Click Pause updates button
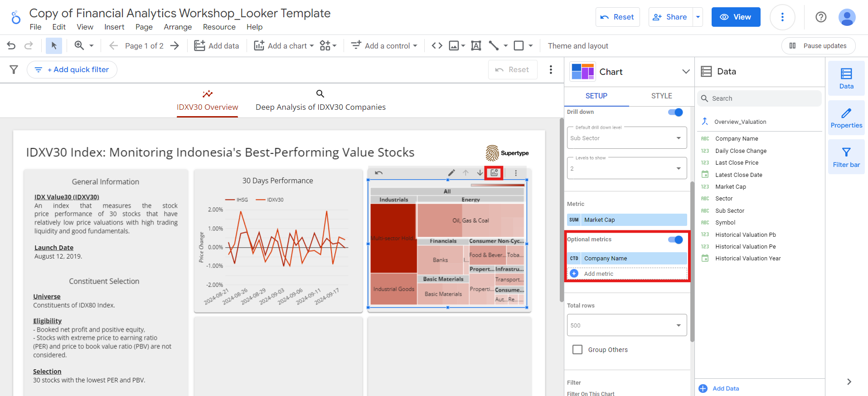 click(818, 46)
